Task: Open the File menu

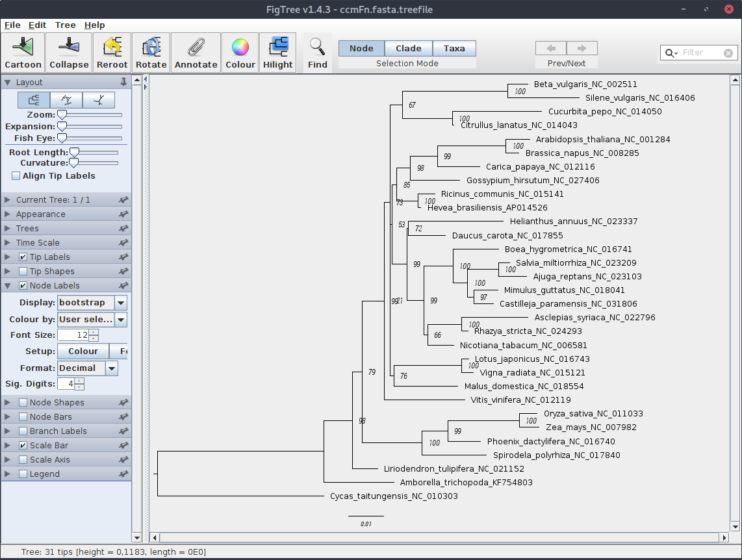Action: 12,25
